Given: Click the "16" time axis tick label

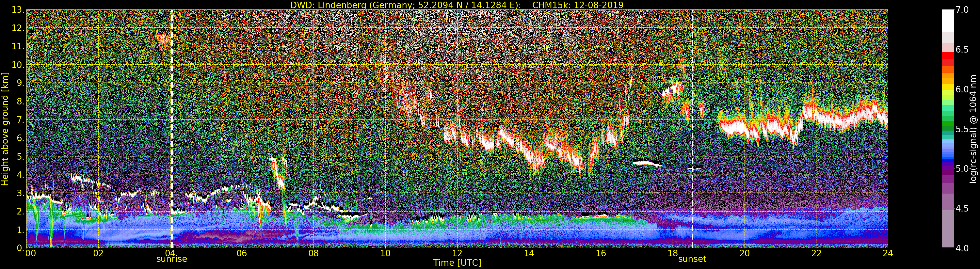Looking at the screenshot, I should [601, 253].
